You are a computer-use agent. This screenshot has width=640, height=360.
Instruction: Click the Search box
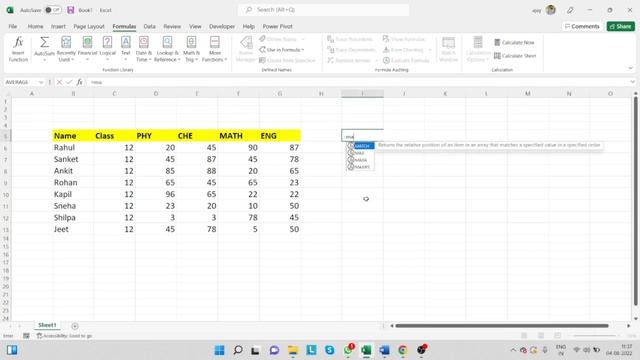(324, 10)
